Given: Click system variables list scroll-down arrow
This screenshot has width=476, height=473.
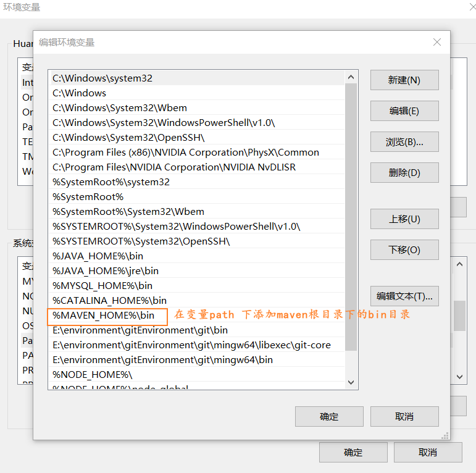Looking at the screenshot, I should [x=459, y=377].
